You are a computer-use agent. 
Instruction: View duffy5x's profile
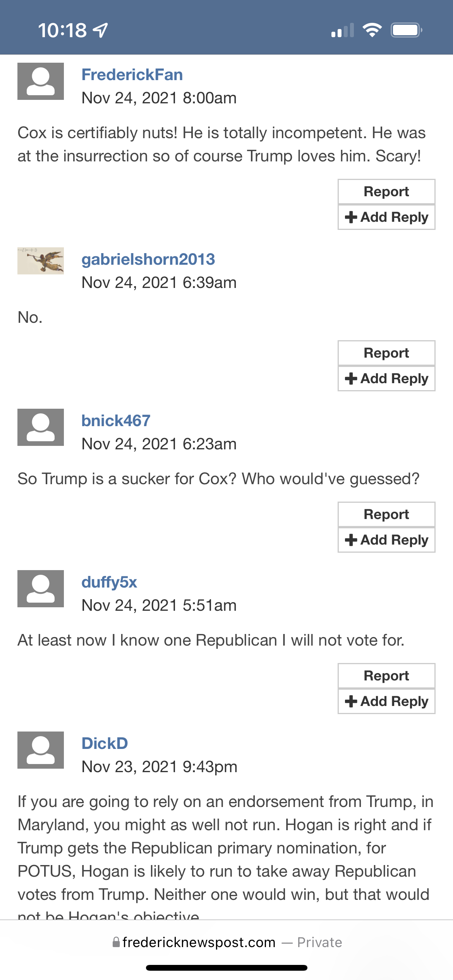109,582
